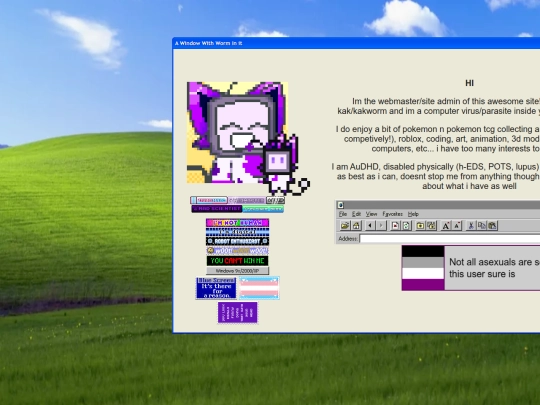Image resolution: width=540 pixels, height=405 pixels.
Task: Click the w00t w00t w00t badge
Action: point(237,251)
